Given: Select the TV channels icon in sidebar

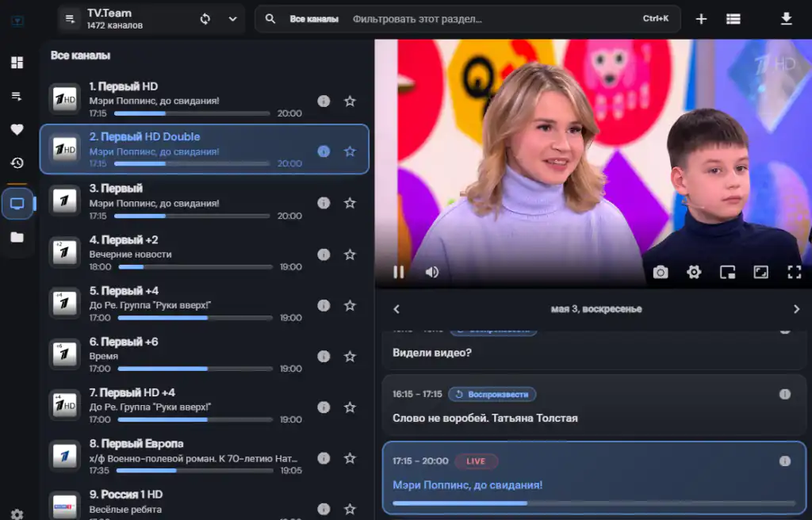Looking at the screenshot, I should (x=17, y=204).
